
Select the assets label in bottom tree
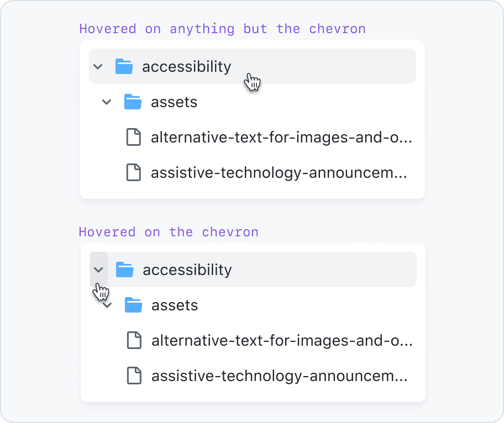[x=175, y=305]
